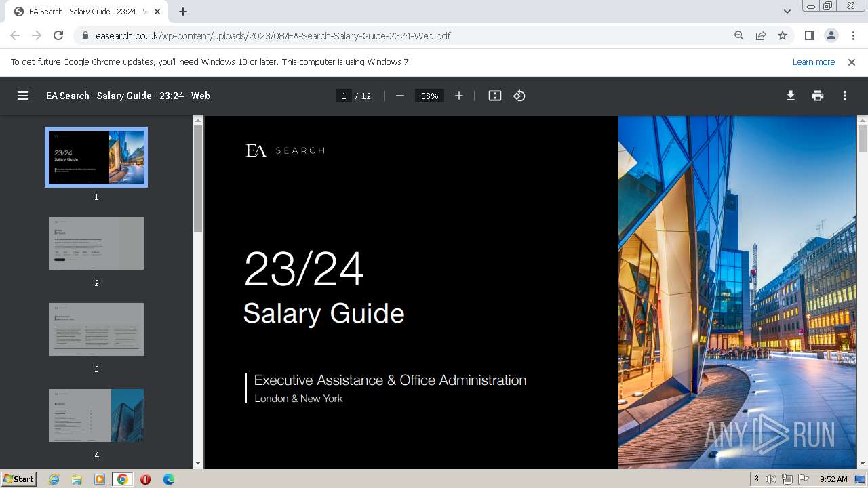
Task: Open Chrome side panel
Action: (x=810, y=35)
